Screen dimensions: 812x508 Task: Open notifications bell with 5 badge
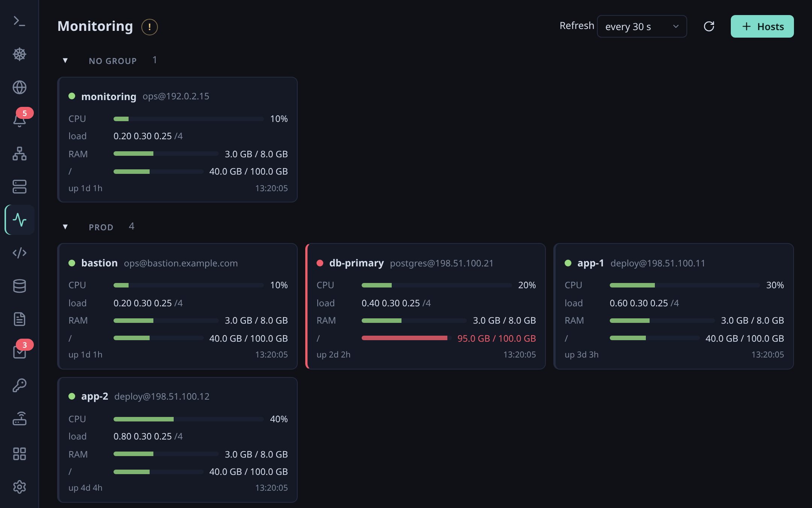click(19, 120)
